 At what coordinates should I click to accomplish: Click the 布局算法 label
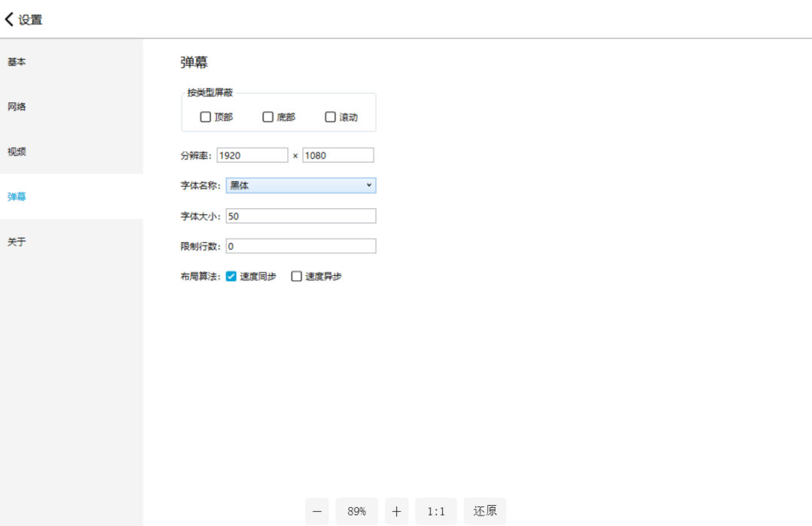coord(201,277)
